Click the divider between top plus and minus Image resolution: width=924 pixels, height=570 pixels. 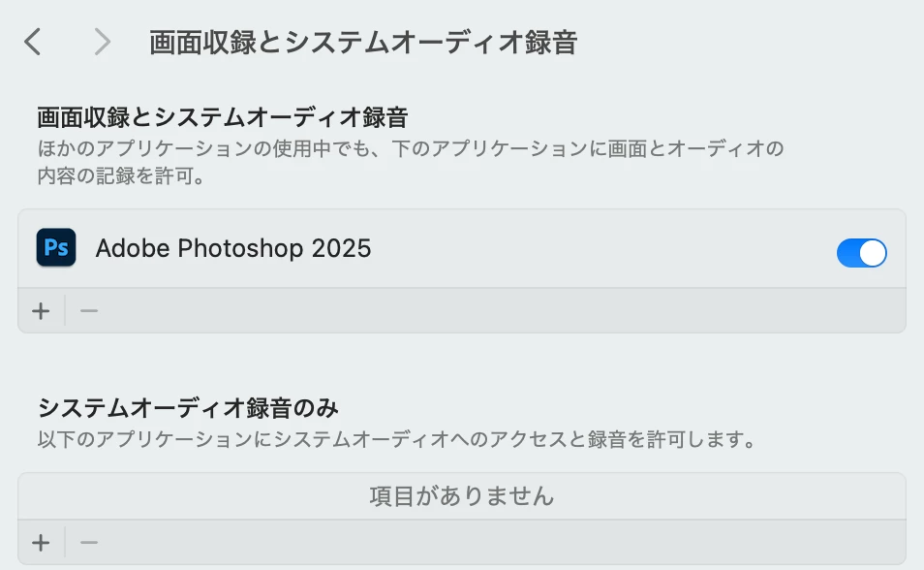click(65, 311)
